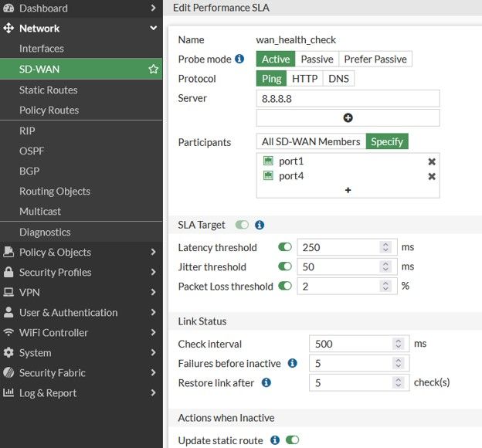The height and width of the screenshot is (448, 482).
Task: Toggle the Update static route switch
Action: (x=292, y=440)
